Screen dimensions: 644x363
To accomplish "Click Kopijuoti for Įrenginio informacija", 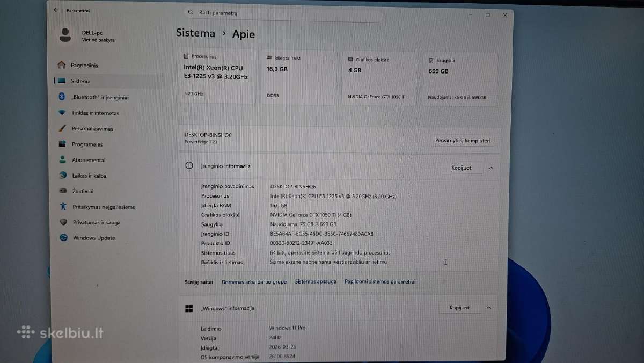I will tap(462, 168).
